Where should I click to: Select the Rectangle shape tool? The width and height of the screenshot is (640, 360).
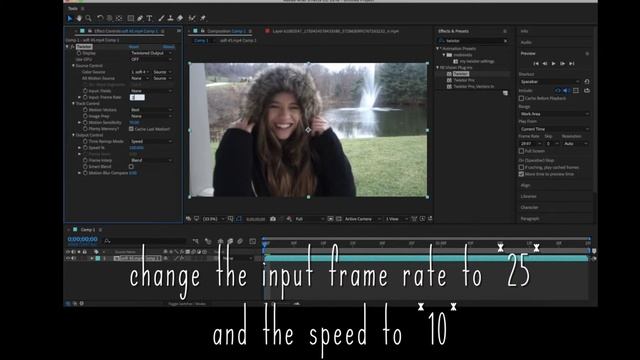(131, 18)
